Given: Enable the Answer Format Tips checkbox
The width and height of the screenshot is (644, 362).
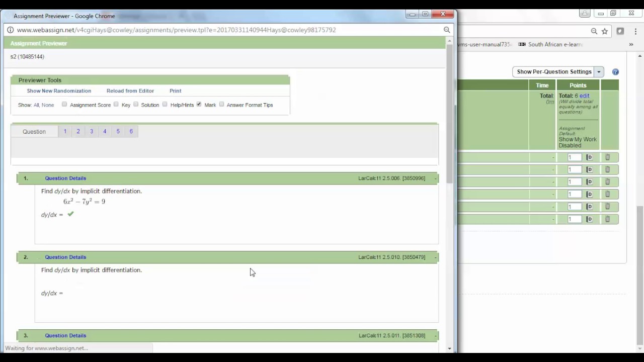Looking at the screenshot, I should 221,104.
